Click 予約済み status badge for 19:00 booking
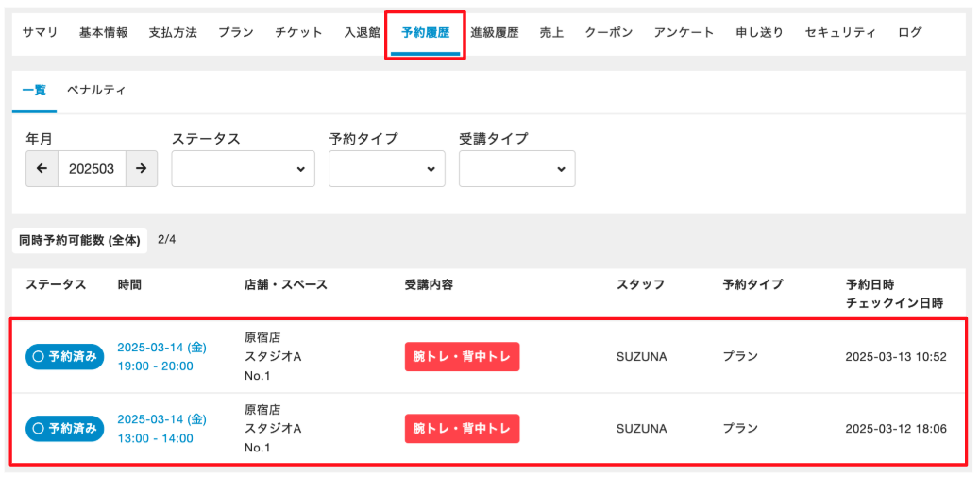This screenshot has height=477, width=980. [63, 357]
